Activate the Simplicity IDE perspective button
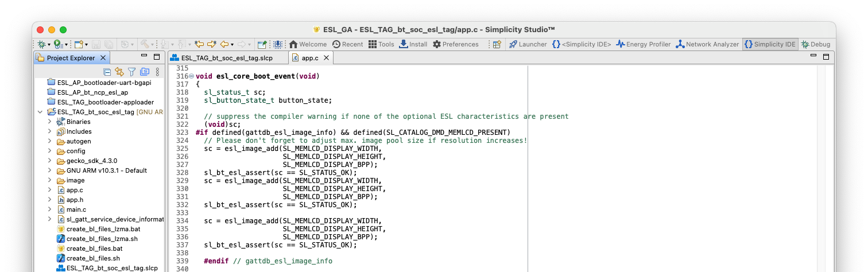The height and width of the screenshot is (272, 868). point(770,44)
